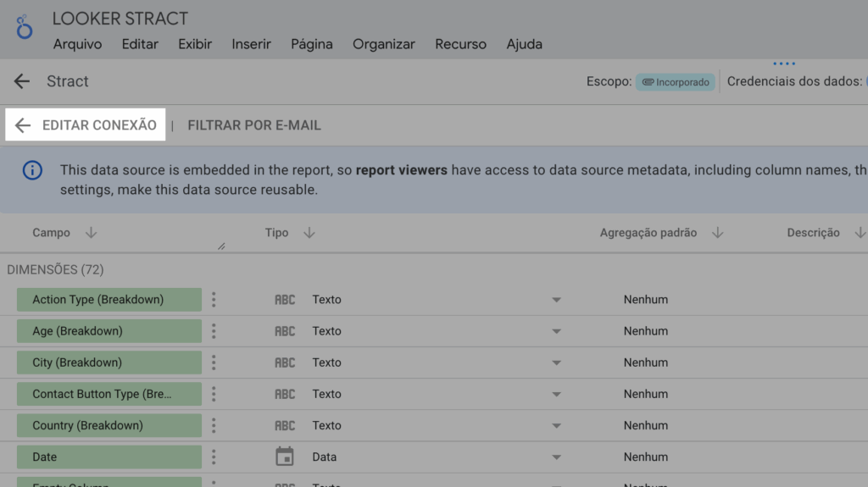Click the back arrow beside Stract
Image resolution: width=868 pixels, height=487 pixels.
click(x=22, y=81)
